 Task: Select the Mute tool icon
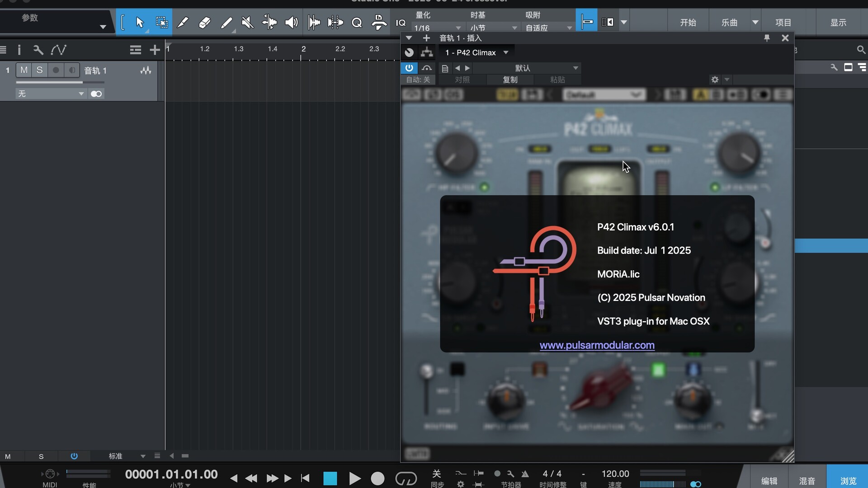[247, 22]
